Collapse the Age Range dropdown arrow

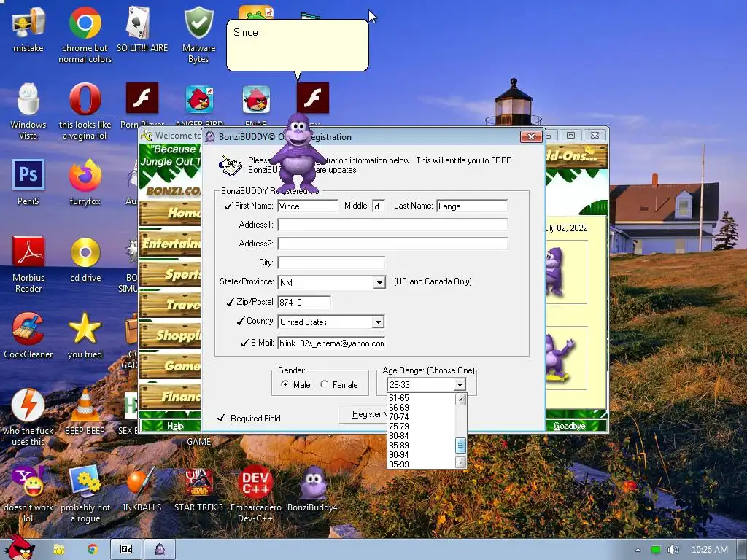[x=460, y=385]
